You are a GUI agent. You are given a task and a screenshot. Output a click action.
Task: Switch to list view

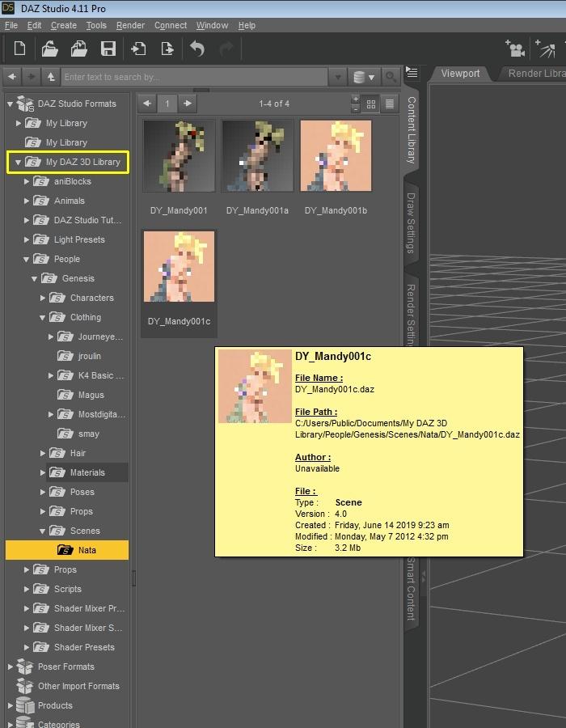click(390, 104)
